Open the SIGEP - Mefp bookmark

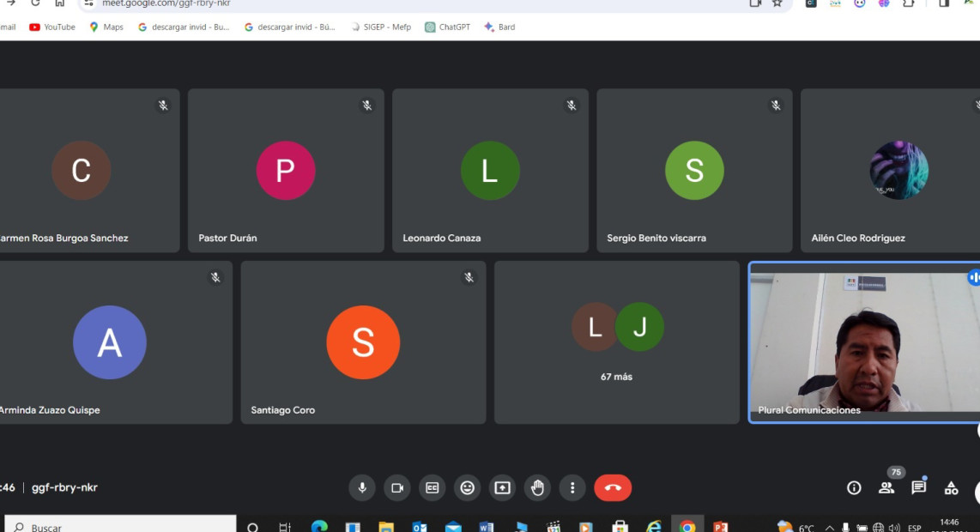click(380, 27)
